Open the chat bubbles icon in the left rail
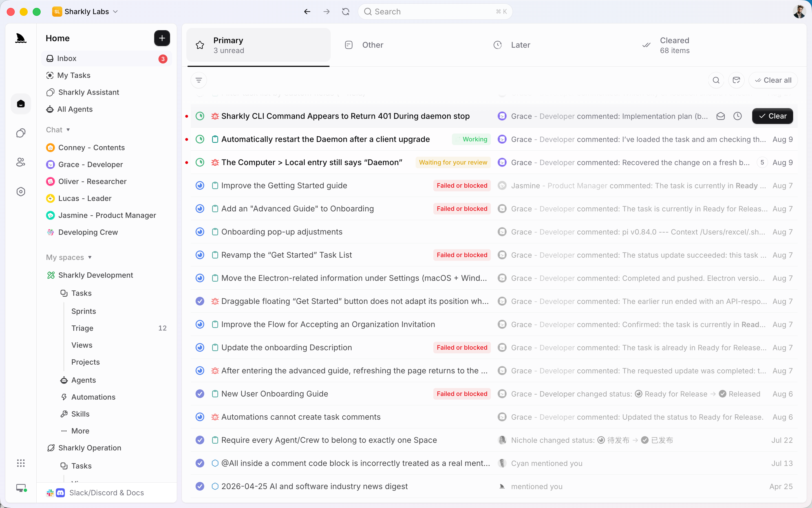 tap(21, 133)
